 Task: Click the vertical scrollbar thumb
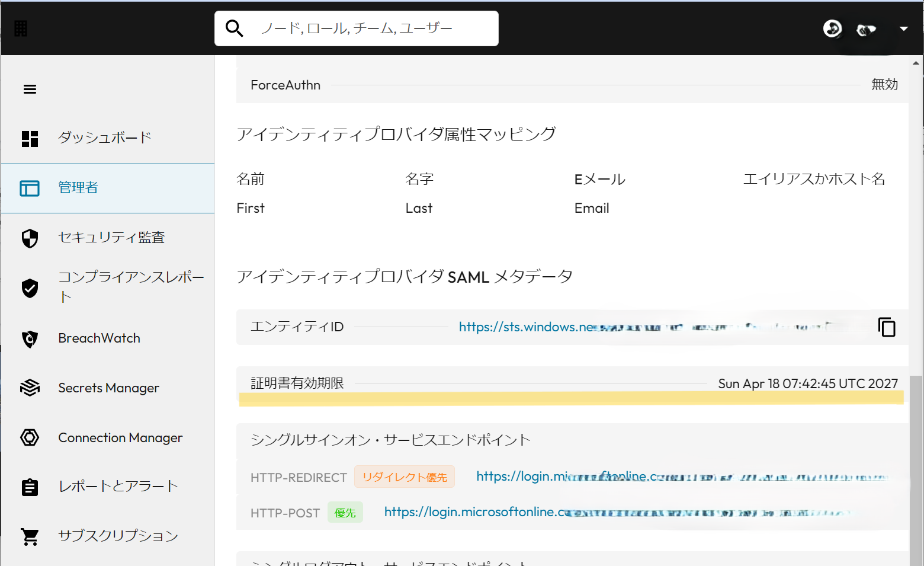pos(916,470)
